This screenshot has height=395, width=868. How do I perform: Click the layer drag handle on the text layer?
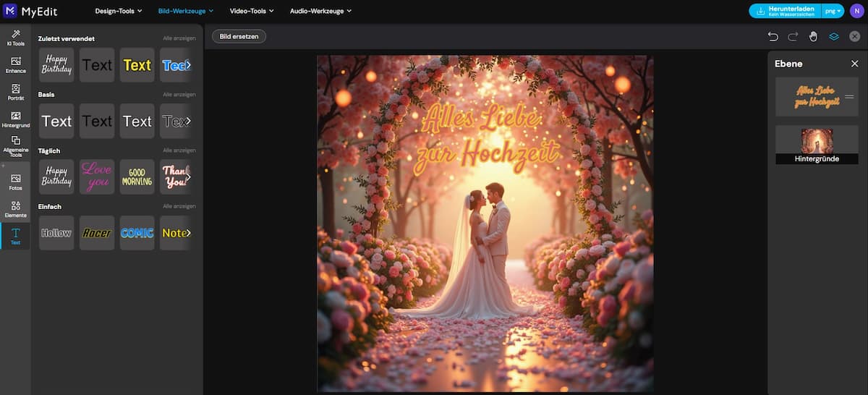[851, 97]
